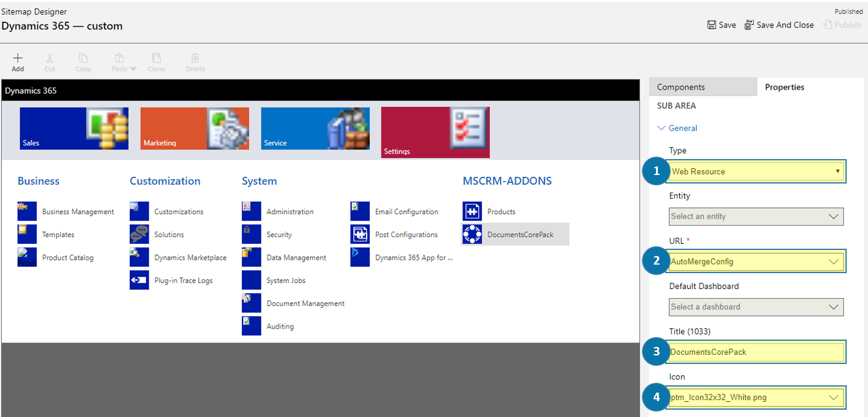This screenshot has height=417, width=868.
Task: Click the Products subarea icon
Action: (472, 212)
